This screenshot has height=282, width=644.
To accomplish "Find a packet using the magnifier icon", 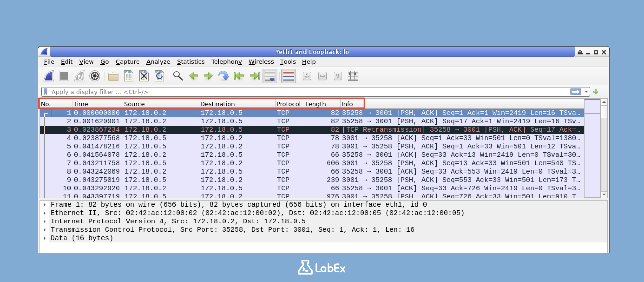I will pos(178,76).
